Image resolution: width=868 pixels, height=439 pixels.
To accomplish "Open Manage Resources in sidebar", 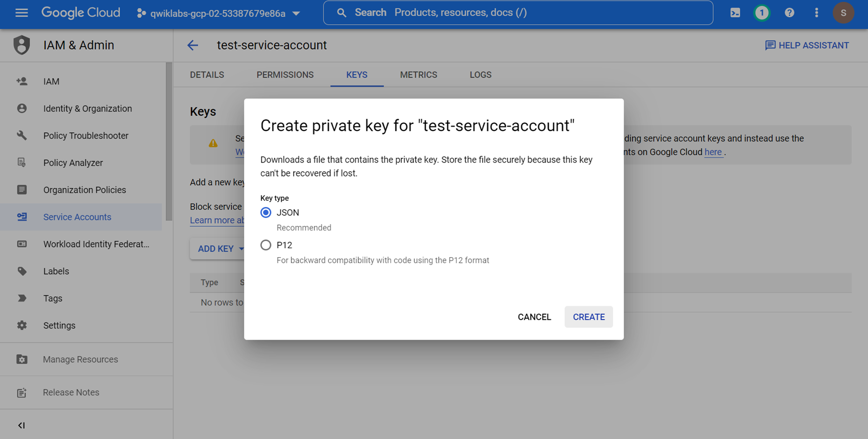I will click(81, 359).
